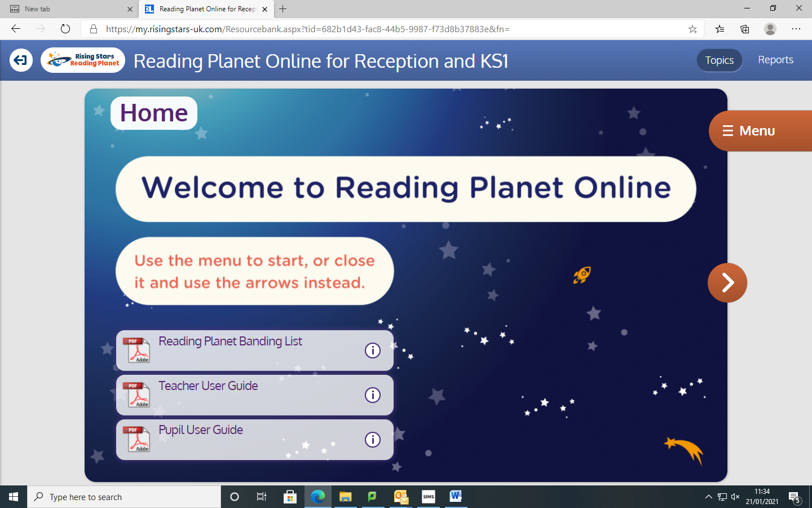The width and height of the screenshot is (812, 508).
Task: Open Cortana circle icon on taskbar
Action: point(235,497)
